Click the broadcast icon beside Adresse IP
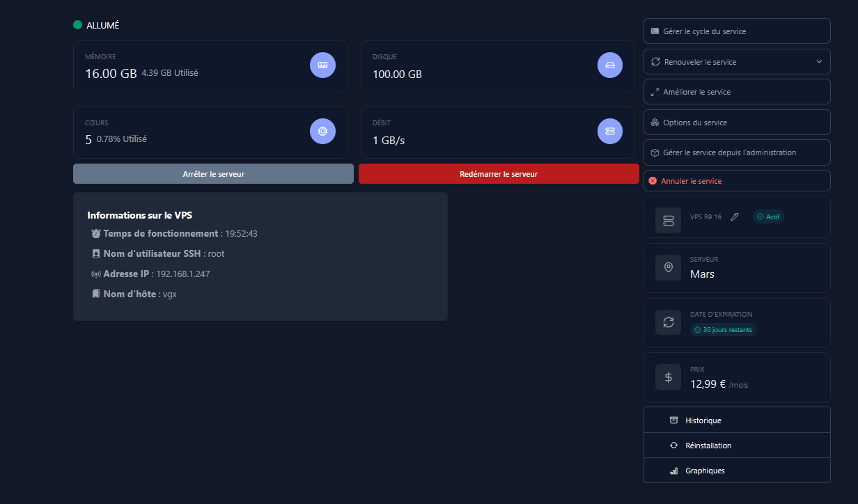Screen dimensions: 858x504 coord(96,274)
